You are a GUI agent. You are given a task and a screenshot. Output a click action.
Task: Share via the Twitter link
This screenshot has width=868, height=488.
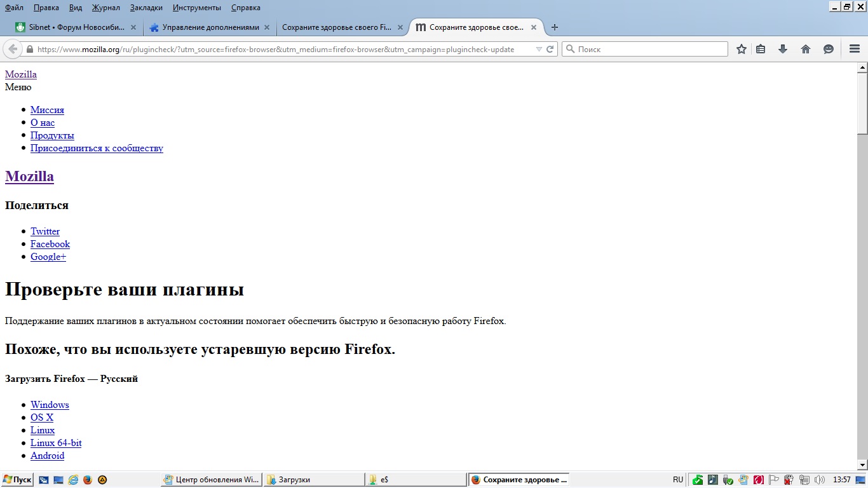pos(45,231)
